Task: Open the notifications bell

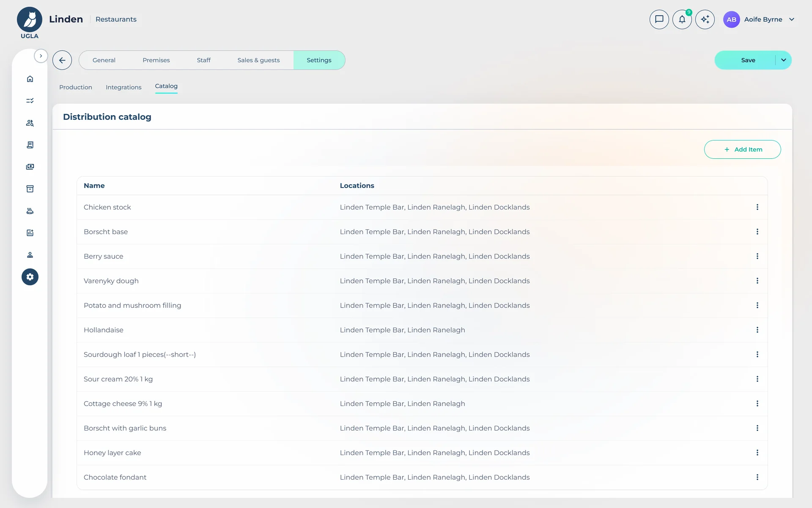Action: tap(682, 19)
